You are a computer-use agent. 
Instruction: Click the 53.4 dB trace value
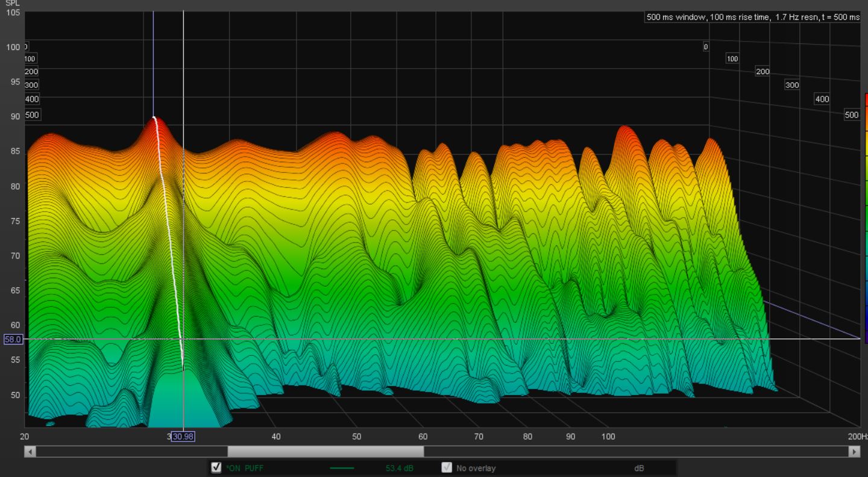coord(400,468)
